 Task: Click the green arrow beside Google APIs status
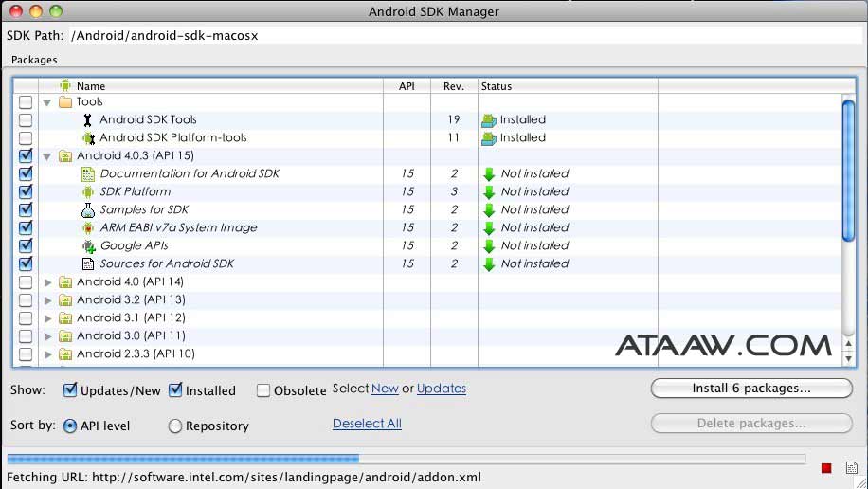point(489,246)
